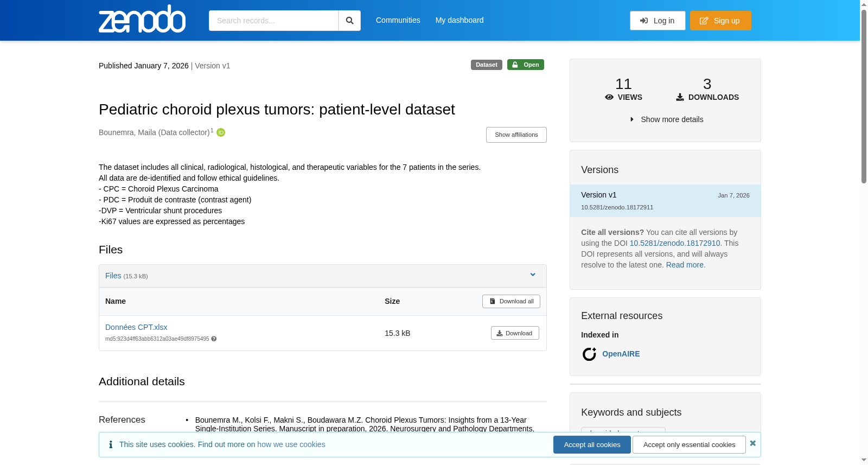The width and height of the screenshot is (868, 465).
Task: Close the cookie banner
Action: click(752, 443)
